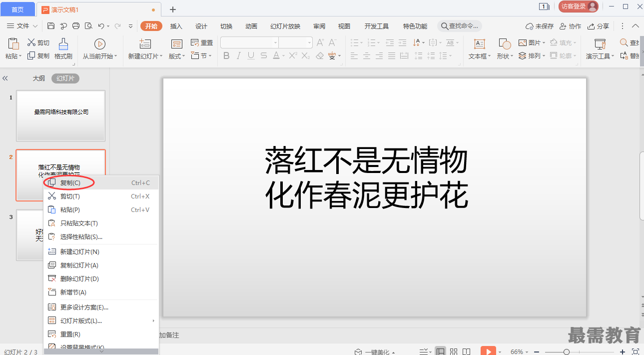
Task: Open a new document tab with plus
Action: coord(173,9)
